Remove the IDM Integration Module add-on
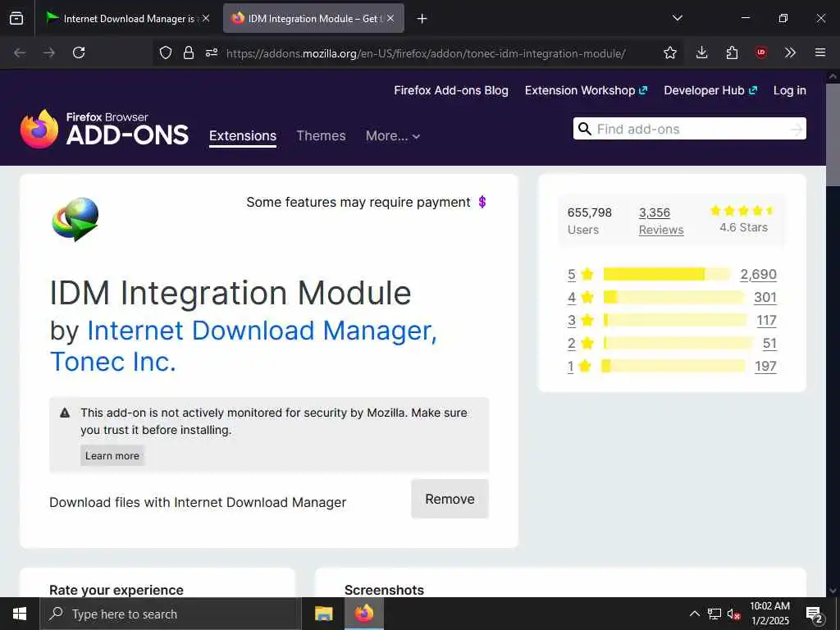840x630 pixels. tap(450, 500)
